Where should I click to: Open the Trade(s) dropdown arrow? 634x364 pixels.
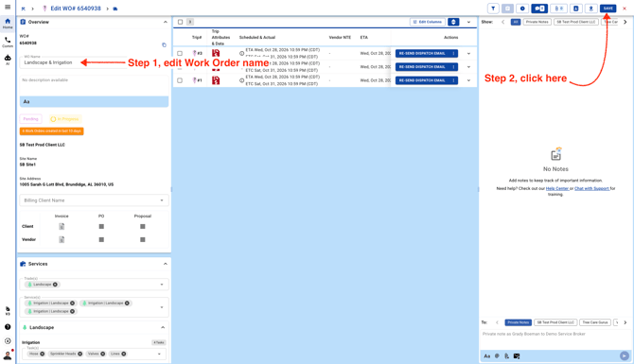click(x=162, y=285)
